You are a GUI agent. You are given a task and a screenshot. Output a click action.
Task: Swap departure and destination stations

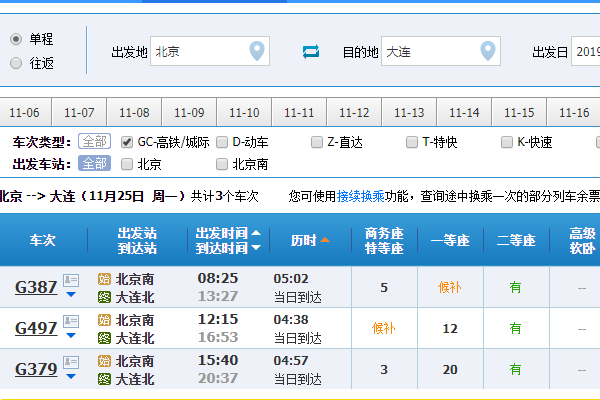[x=311, y=51]
